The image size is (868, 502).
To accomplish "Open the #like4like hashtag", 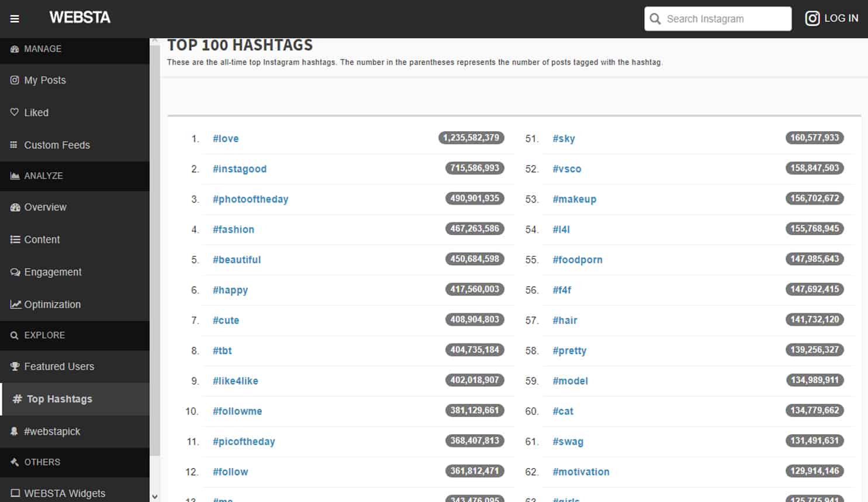I will (236, 381).
